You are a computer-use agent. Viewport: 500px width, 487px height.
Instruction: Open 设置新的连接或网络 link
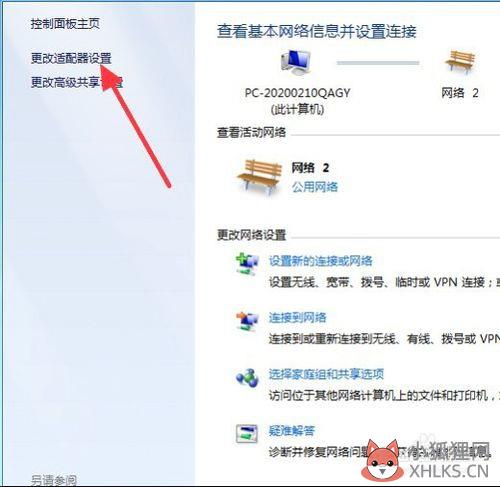pyautogui.click(x=321, y=261)
